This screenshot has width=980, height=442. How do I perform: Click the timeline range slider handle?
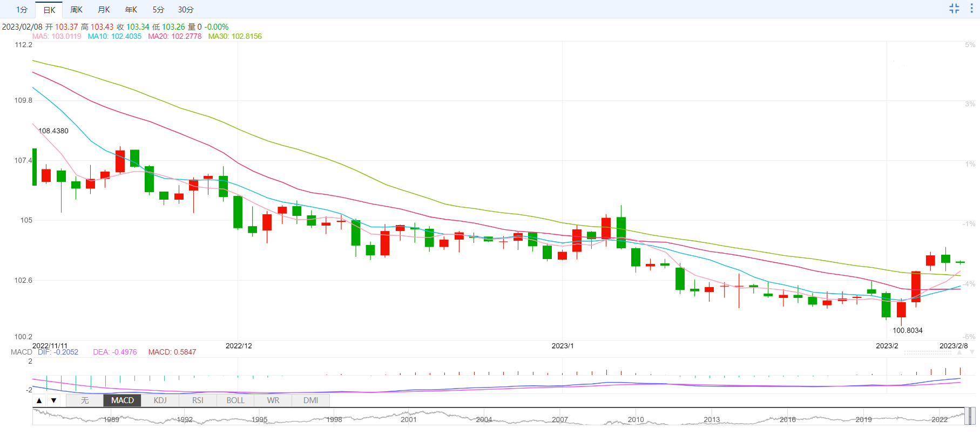(970, 416)
